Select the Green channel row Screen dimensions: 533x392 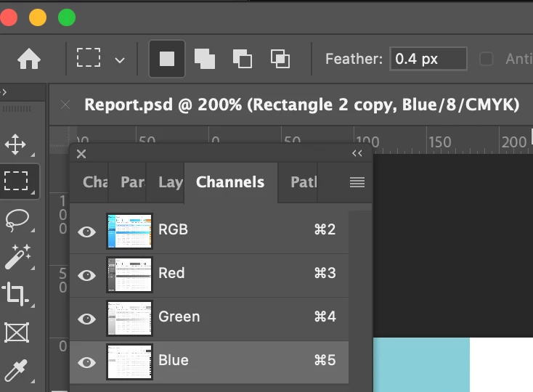click(209, 319)
